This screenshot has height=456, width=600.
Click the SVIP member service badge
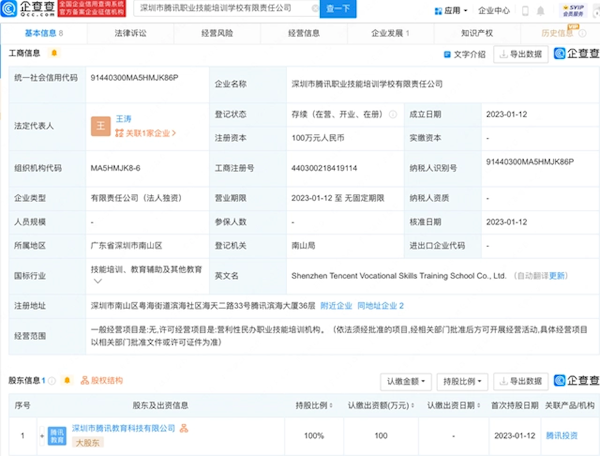[x=573, y=10]
